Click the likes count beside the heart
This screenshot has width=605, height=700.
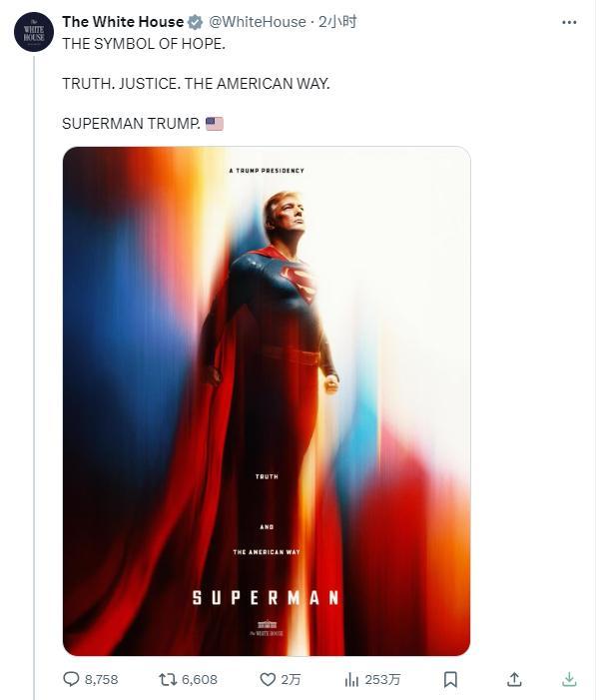click(291, 679)
